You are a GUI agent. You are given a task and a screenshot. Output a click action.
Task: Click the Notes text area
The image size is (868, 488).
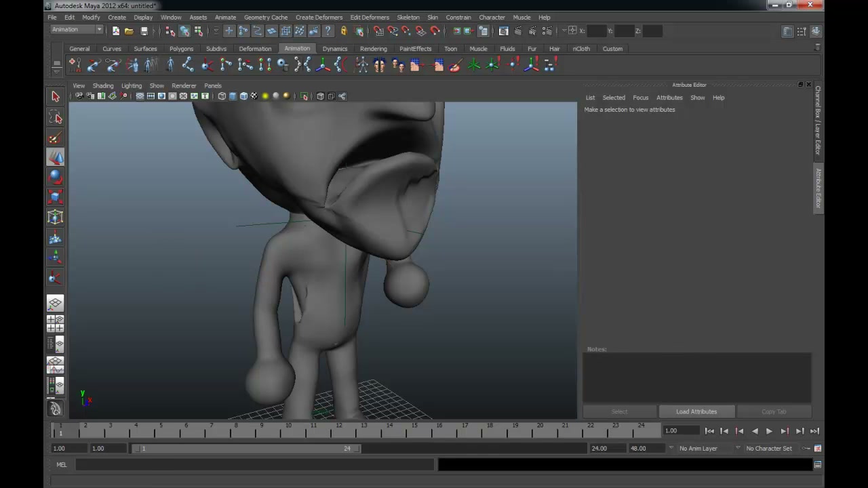(x=696, y=378)
